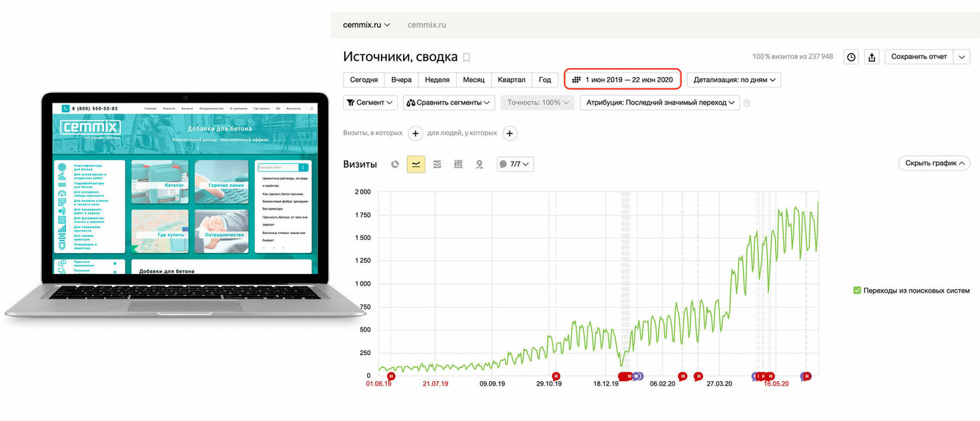Image resolution: width=980 pixels, height=421 pixels.
Task: Select the pie chart view icon
Action: pyautogui.click(x=395, y=164)
